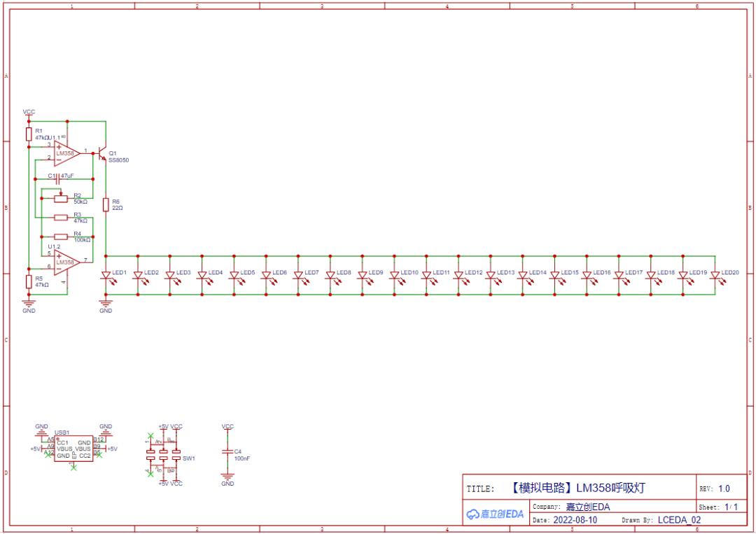
Task: Click the "CC1" pin label in USB1
Action: [63, 442]
